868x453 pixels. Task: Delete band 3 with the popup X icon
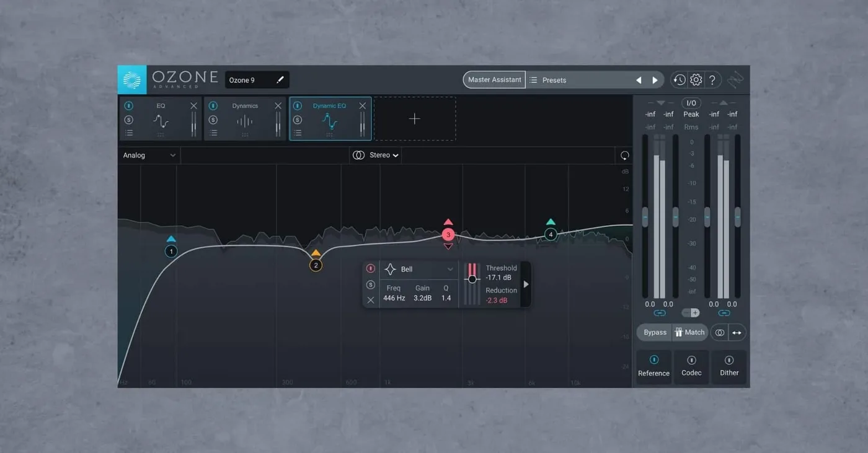point(371,301)
